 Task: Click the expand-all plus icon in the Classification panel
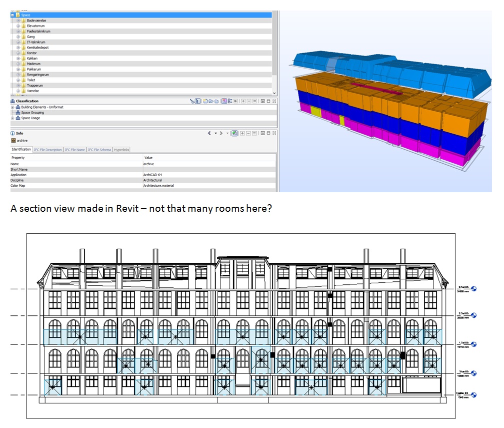pos(243,102)
